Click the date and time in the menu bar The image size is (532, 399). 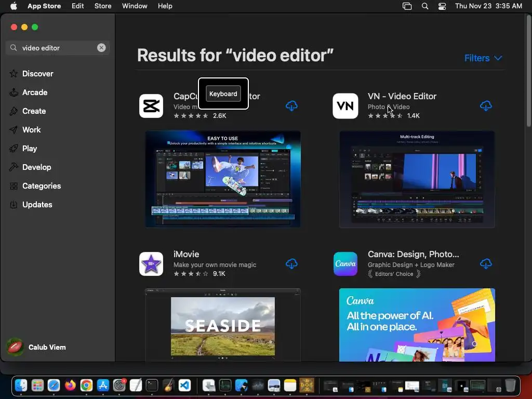tap(488, 6)
